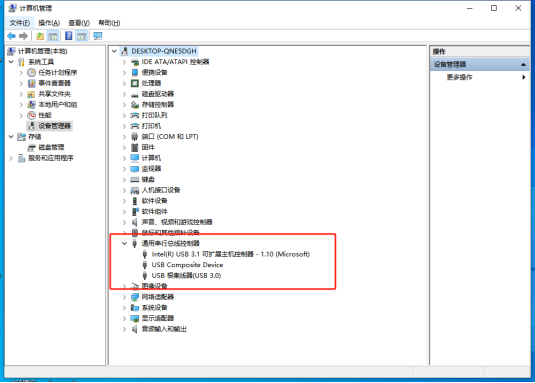Click the 本地用户和组 users icon
The image size is (535, 383).
(31, 104)
